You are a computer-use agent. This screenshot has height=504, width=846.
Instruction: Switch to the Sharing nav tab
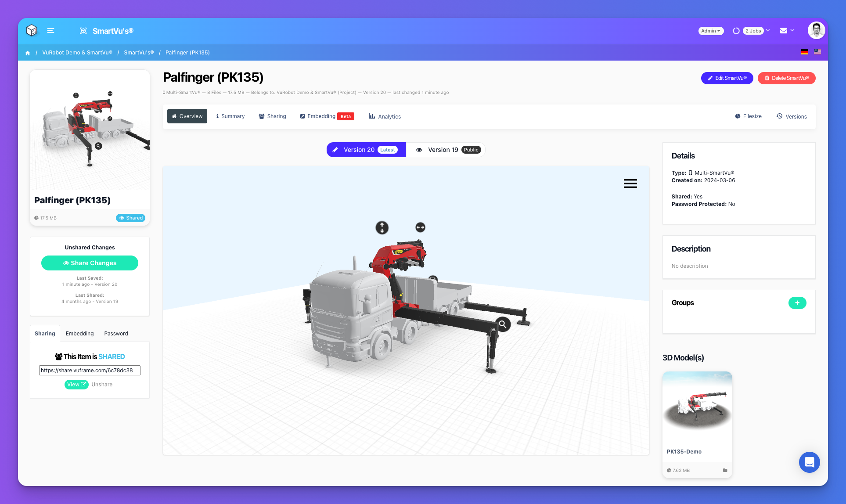pos(272,116)
